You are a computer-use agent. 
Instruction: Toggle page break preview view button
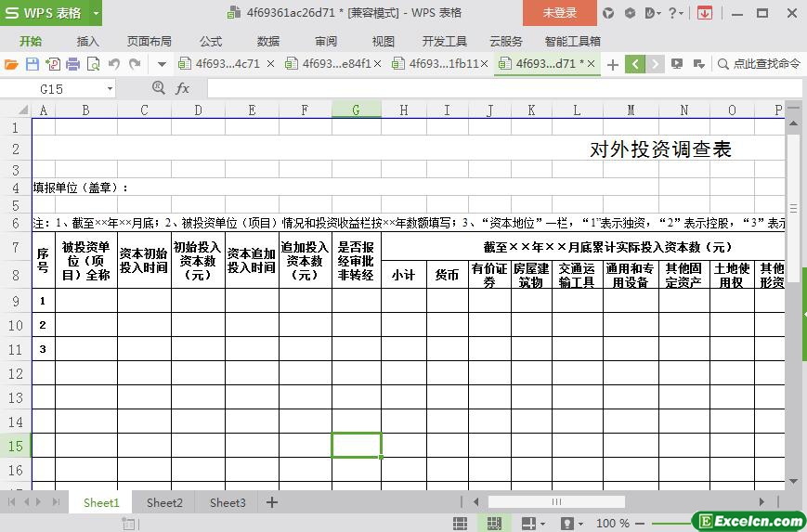[529, 524]
